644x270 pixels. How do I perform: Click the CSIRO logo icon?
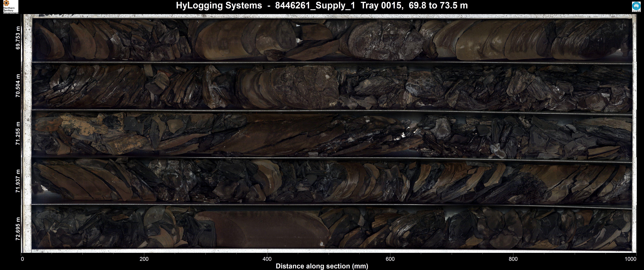click(x=636, y=7)
